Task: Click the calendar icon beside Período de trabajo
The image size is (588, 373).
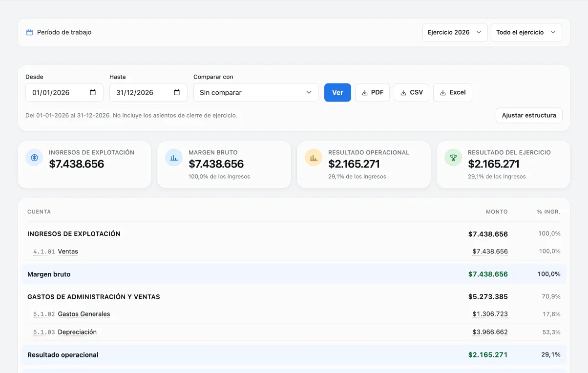Action: (x=29, y=32)
